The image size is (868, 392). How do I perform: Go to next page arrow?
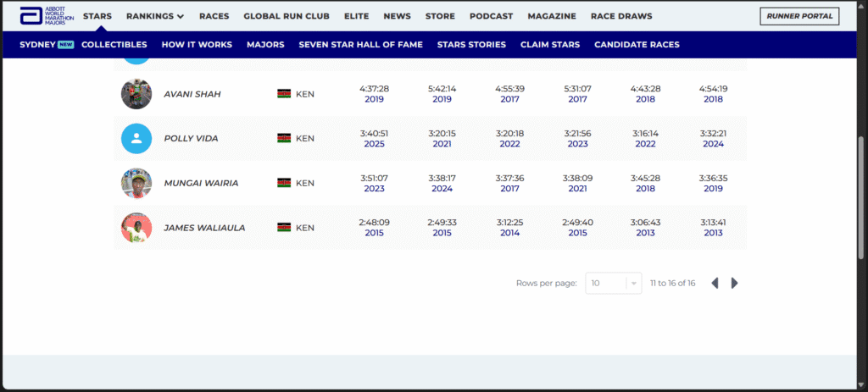[x=735, y=284]
